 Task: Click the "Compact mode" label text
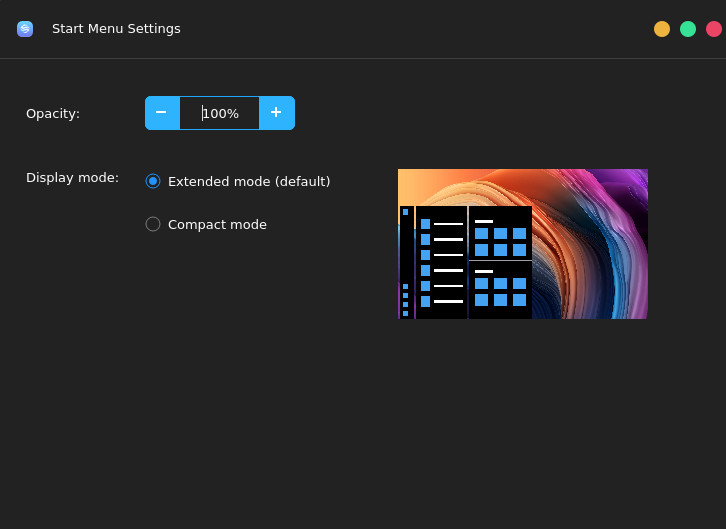(x=217, y=224)
